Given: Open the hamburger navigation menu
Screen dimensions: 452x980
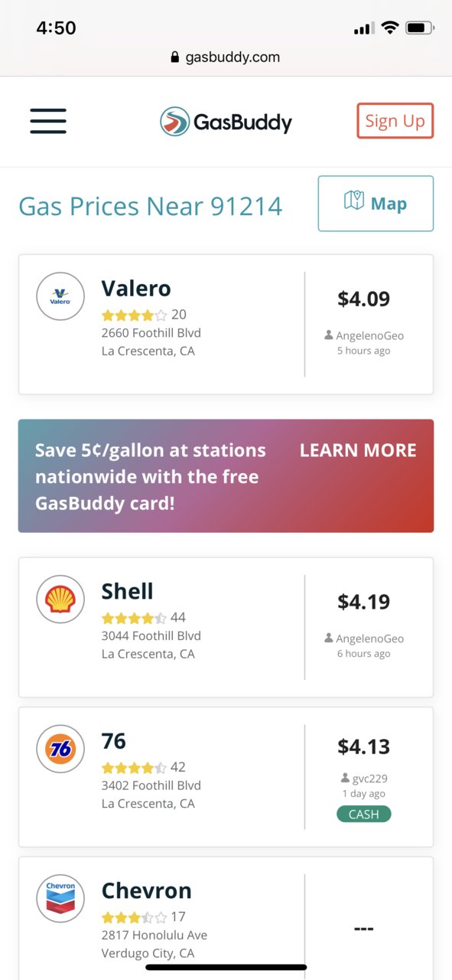Looking at the screenshot, I should point(48,121).
